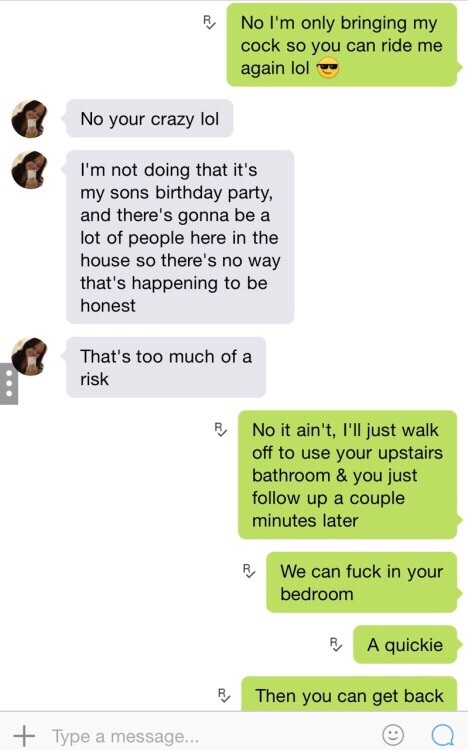Tap read receipt next to "Then you can get back"
Image resolution: width=468 pixels, height=750 pixels.
(224, 695)
